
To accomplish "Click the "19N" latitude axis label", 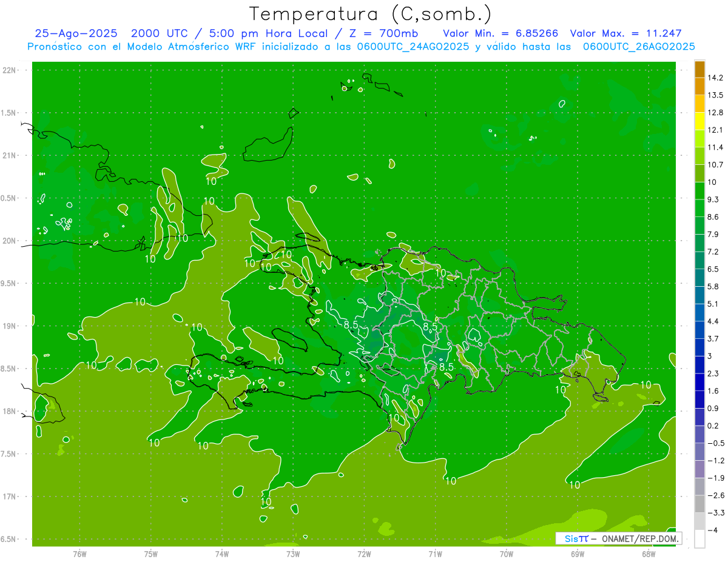I will click(10, 326).
